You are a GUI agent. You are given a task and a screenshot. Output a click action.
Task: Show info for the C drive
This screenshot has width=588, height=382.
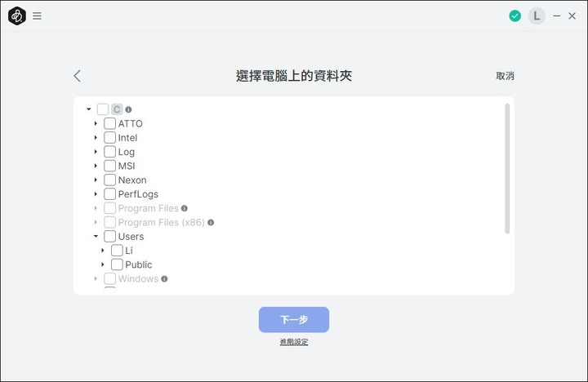point(128,109)
